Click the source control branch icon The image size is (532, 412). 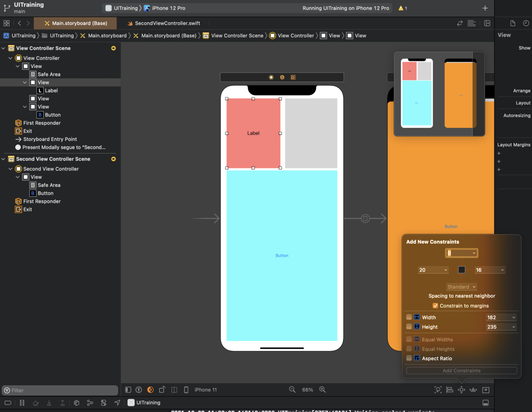point(7,8)
